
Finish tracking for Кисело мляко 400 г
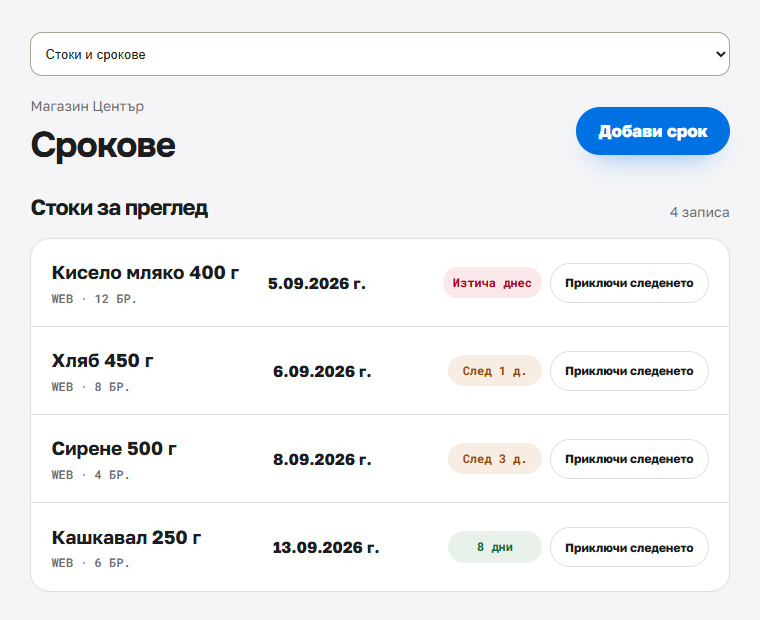tap(629, 283)
